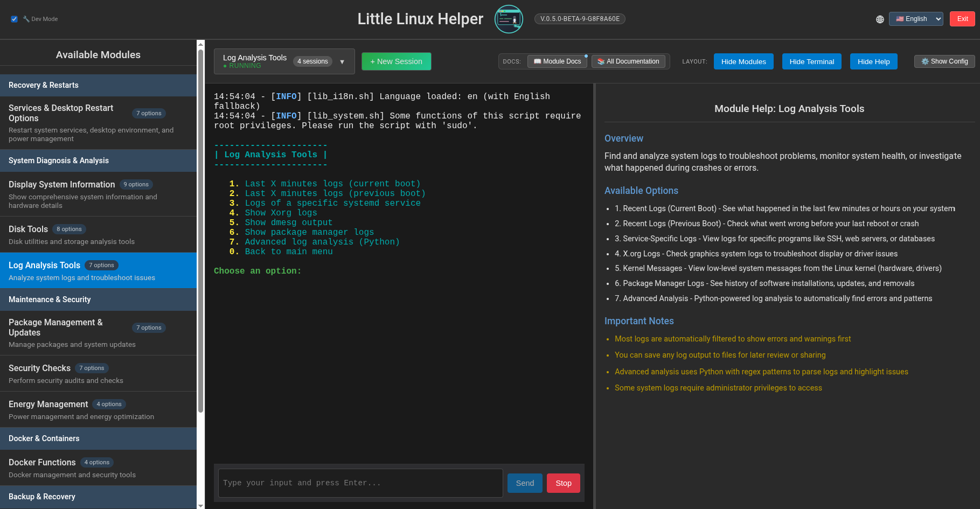
Task: Click the Send button
Action: 525,483
